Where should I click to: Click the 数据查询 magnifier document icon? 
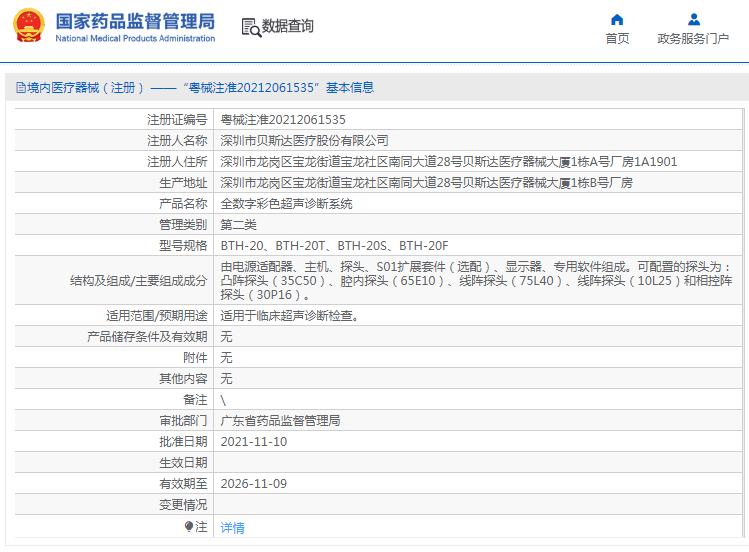pos(250,27)
